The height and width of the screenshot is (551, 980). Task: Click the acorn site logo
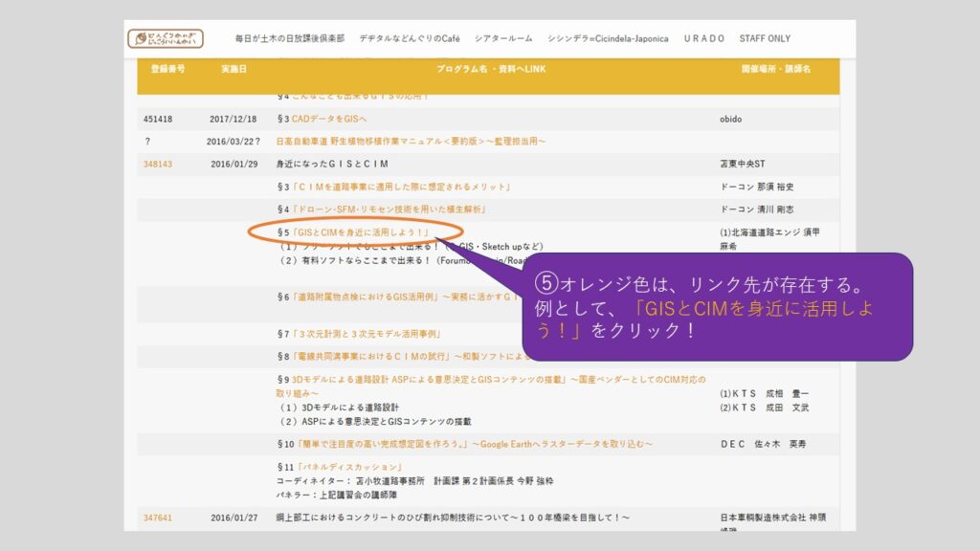pyautogui.click(x=165, y=39)
